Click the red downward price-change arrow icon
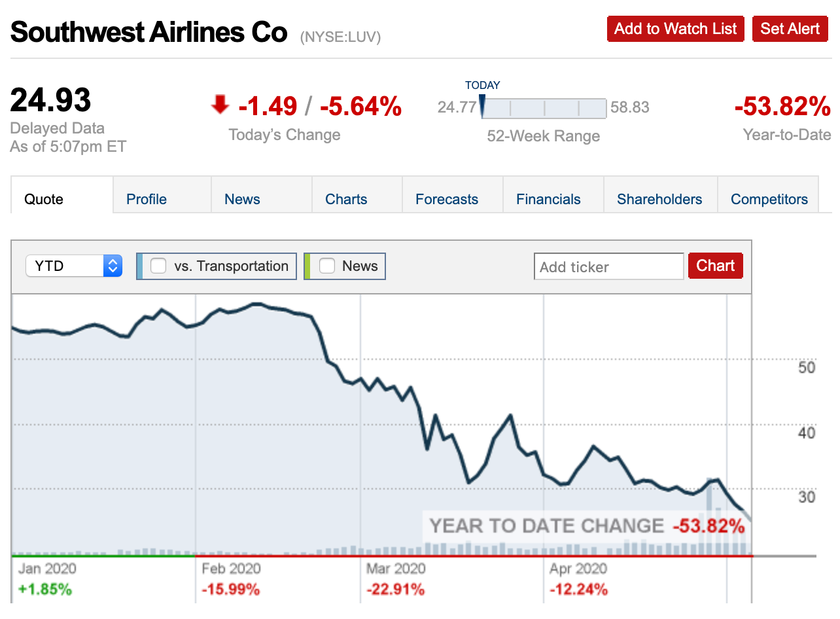The height and width of the screenshot is (619, 840). coord(220,105)
